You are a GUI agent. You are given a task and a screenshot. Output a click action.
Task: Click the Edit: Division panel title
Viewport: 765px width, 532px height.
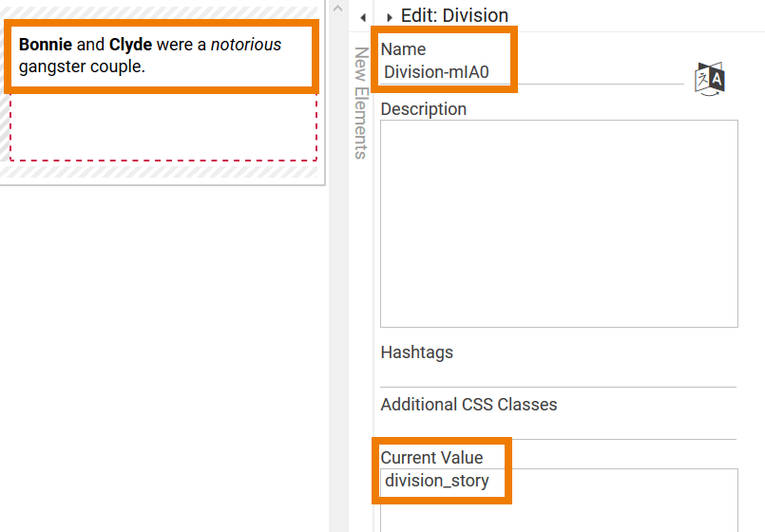click(454, 15)
